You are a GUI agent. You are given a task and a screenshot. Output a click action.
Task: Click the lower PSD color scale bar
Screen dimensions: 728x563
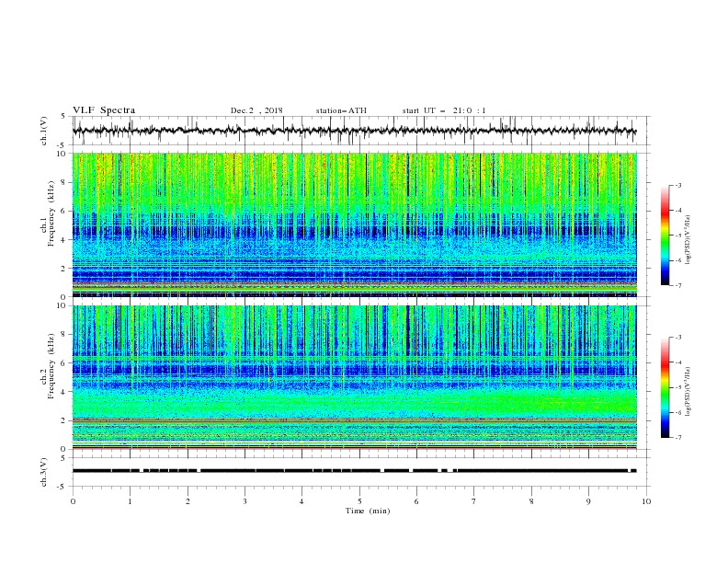[665, 387]
